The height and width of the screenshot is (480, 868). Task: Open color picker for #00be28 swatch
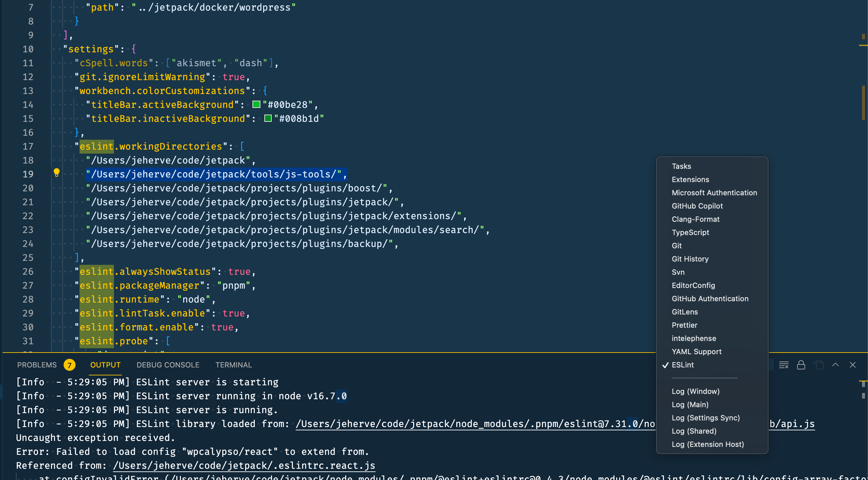pyautogui.click(x=256, y=105)
